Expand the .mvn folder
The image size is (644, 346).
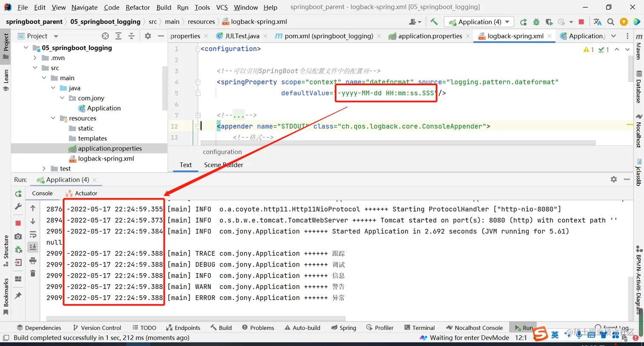pyautogui.click(x=35, y=58)
